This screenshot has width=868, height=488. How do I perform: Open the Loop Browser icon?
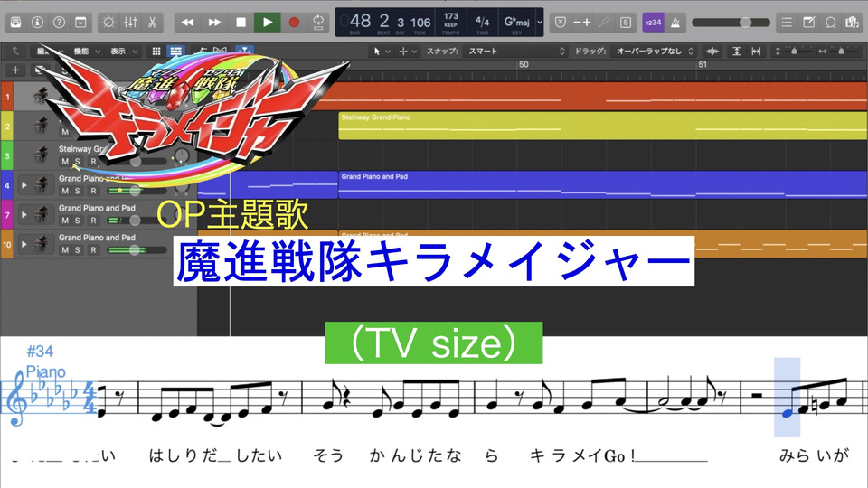click(x=830, y=22)
